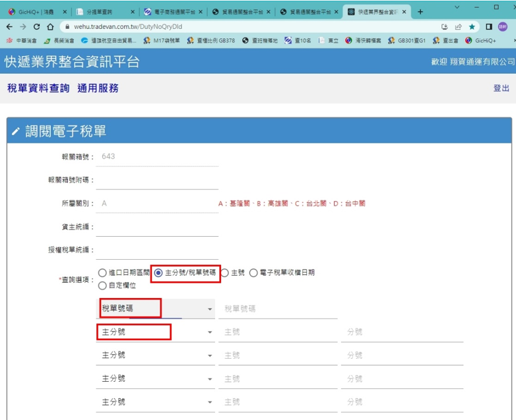Image resolution: width=516 pixels, height=420 pixels.
Task: Open the M17袋號單 bookmark
Action: coord(162,41)
